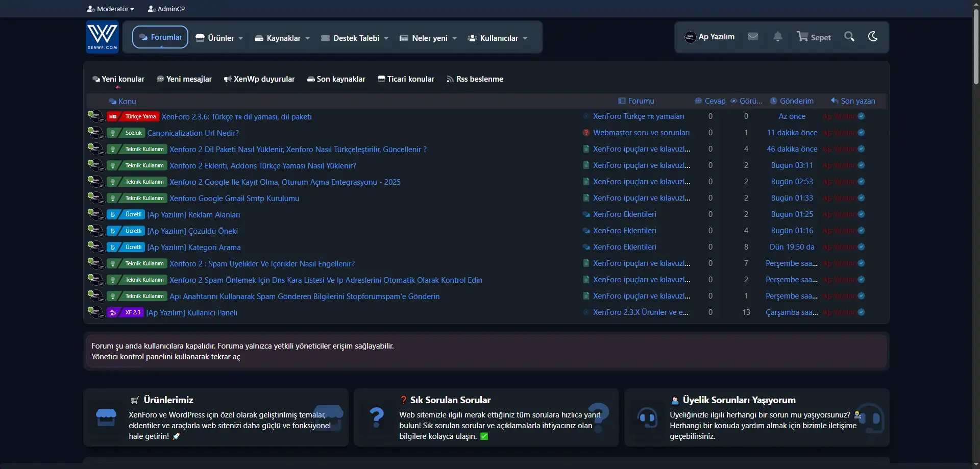Click the Son yazan column header

(853, 101)
